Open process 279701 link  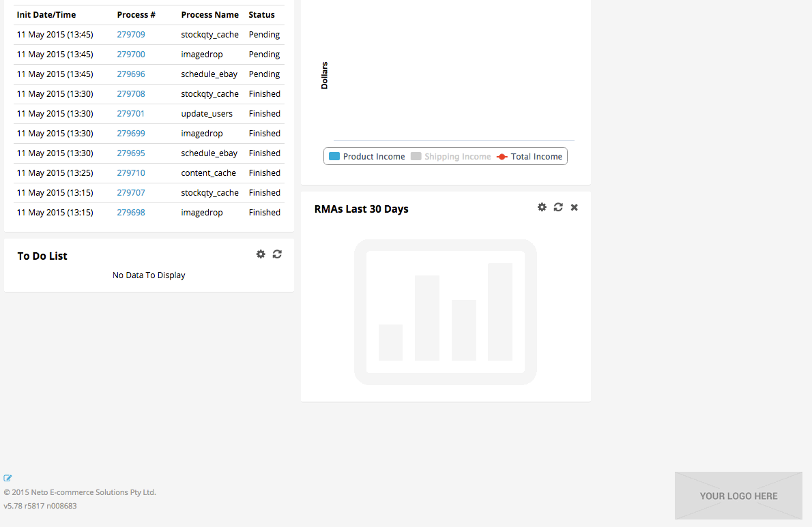point(130,113)
